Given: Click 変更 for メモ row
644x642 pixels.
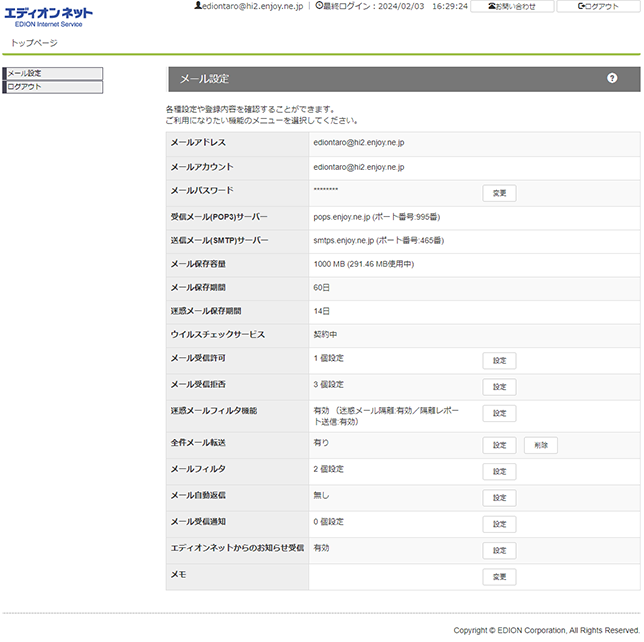Looking at the screenshot, I should [499, 577].
